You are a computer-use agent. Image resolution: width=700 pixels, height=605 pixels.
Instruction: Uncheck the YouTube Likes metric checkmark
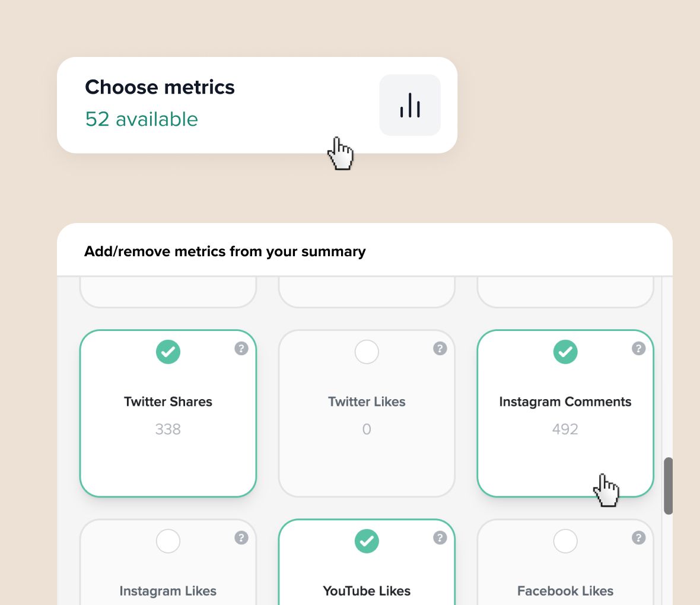pyautogui.click(x=367, y=541)
